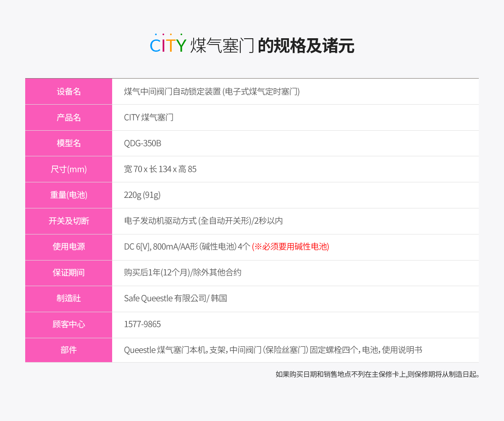Select the '设备名' row label

(x=68, y=91)
